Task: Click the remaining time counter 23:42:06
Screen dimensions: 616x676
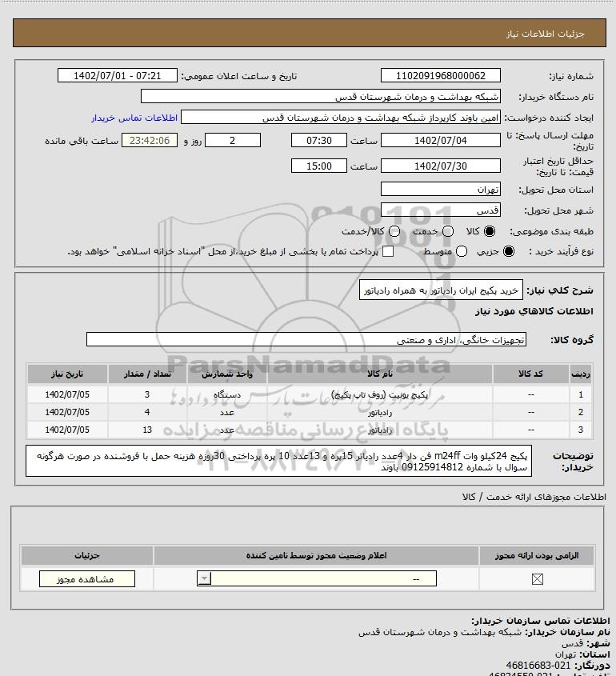Action: (150, 140)
